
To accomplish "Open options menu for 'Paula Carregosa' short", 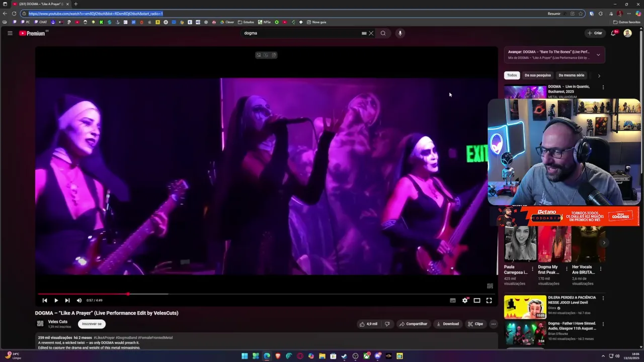I will click(x=532, y=269).
